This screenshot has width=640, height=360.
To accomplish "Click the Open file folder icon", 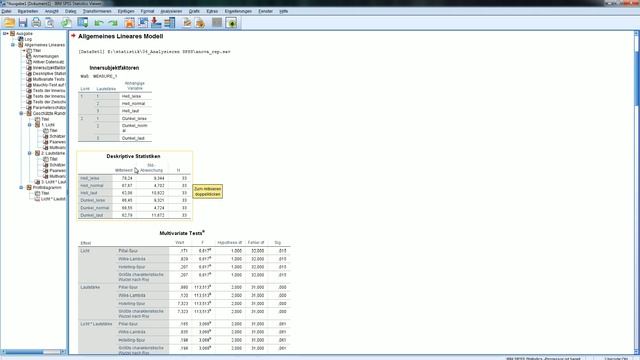I will click(9, 23).
